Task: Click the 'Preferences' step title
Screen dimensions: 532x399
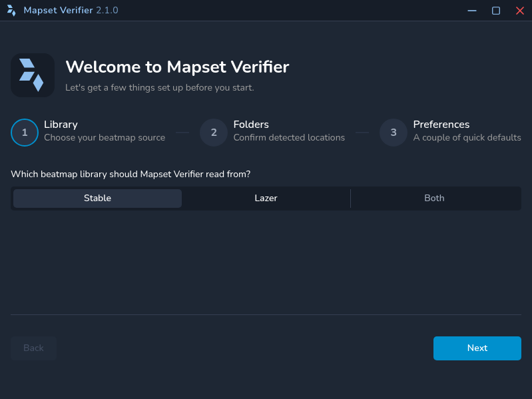Action: point(441,125)
